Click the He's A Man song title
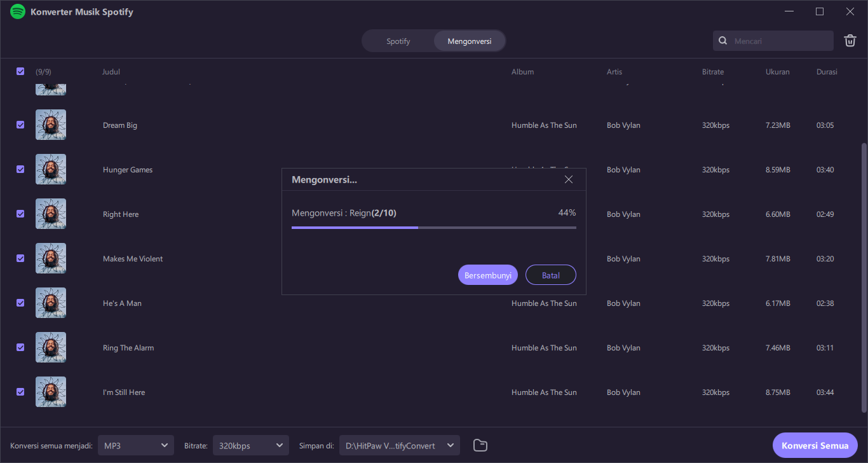 click(122, 303)
